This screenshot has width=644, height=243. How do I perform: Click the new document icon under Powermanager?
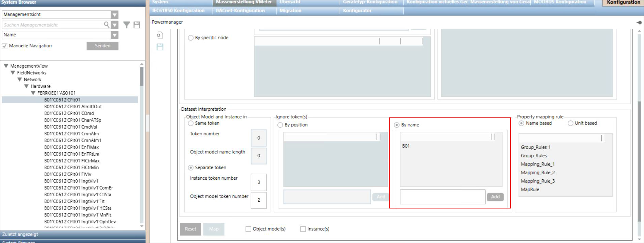pyautogui.click(x=160, y=35)
